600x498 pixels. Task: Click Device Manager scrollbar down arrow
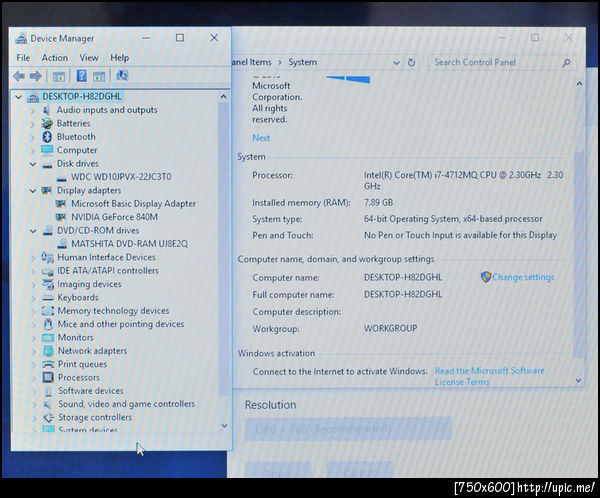225,426
